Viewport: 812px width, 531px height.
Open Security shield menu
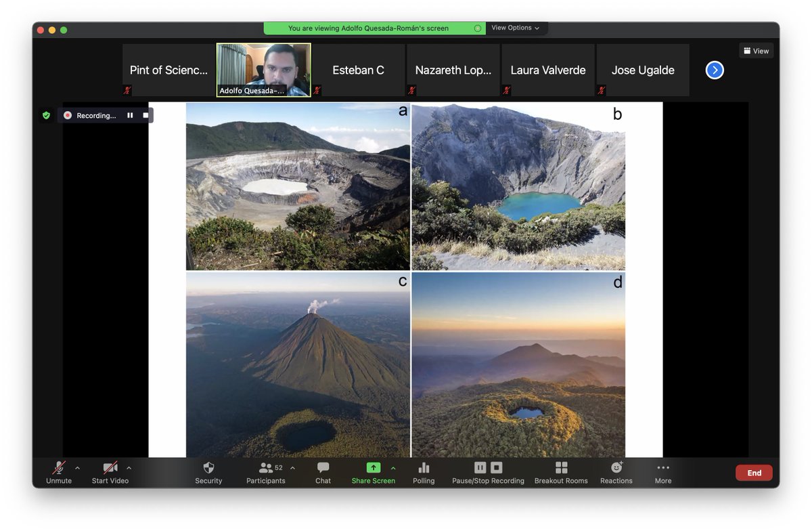(208, 472)
